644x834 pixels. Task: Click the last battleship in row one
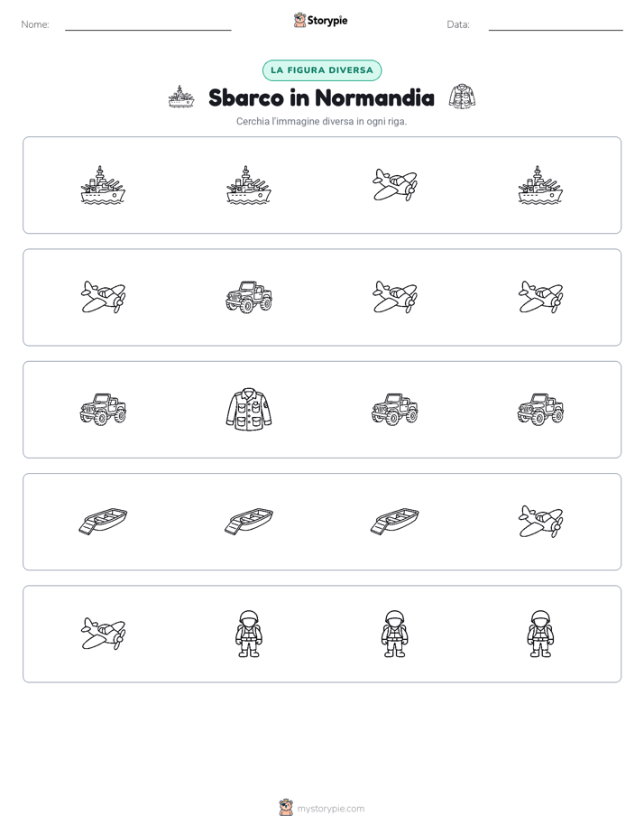[x=540, y=185]
